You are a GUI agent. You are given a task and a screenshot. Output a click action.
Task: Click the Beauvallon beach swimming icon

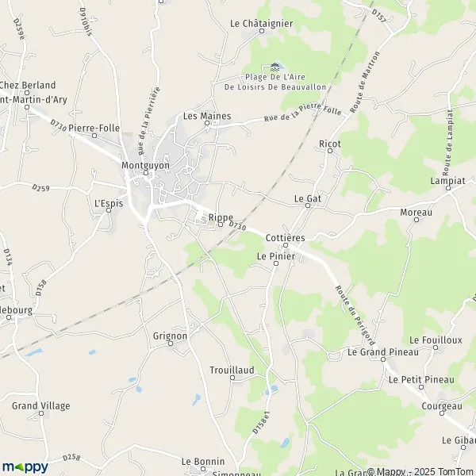tap(274, 67)
